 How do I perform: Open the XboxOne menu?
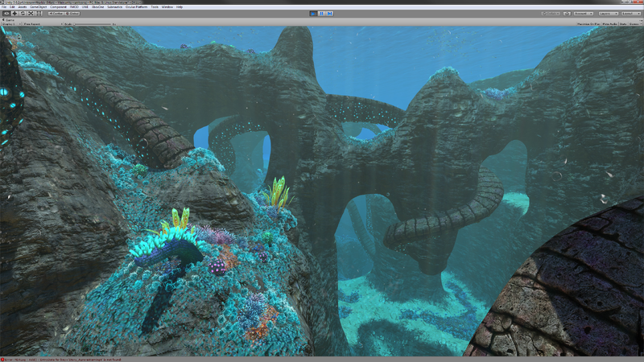pyautogui.click(x=97, y=7)
